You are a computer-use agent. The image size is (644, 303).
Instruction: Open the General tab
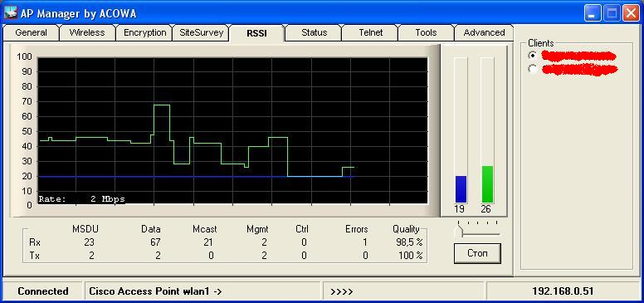tap(31, 32)
